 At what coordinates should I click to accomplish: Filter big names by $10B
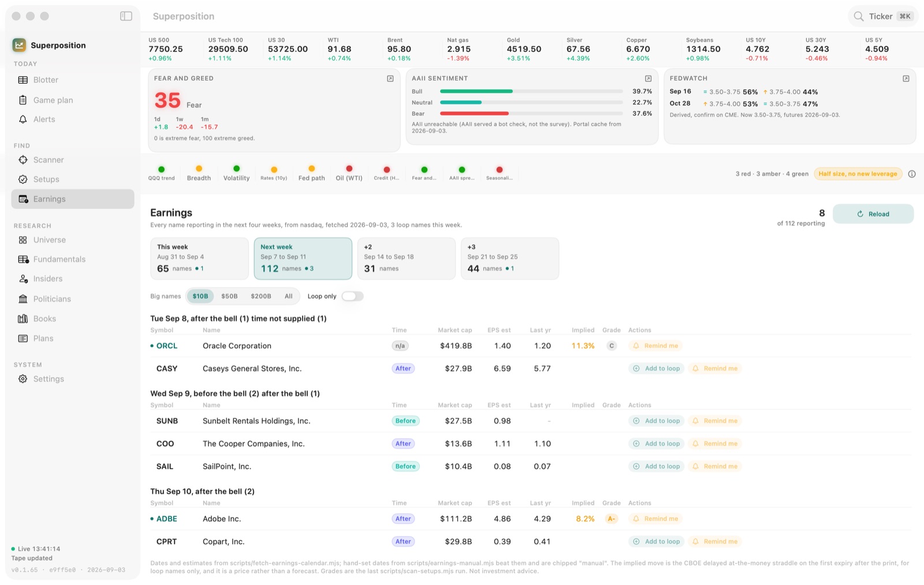tap(200, 296)
